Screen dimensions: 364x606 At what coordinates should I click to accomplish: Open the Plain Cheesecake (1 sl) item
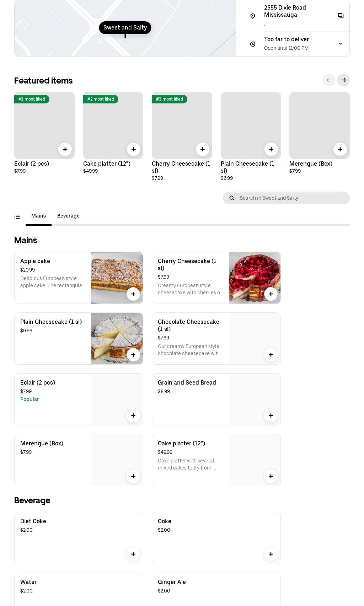pyautogui.click(x=51, y=322)
